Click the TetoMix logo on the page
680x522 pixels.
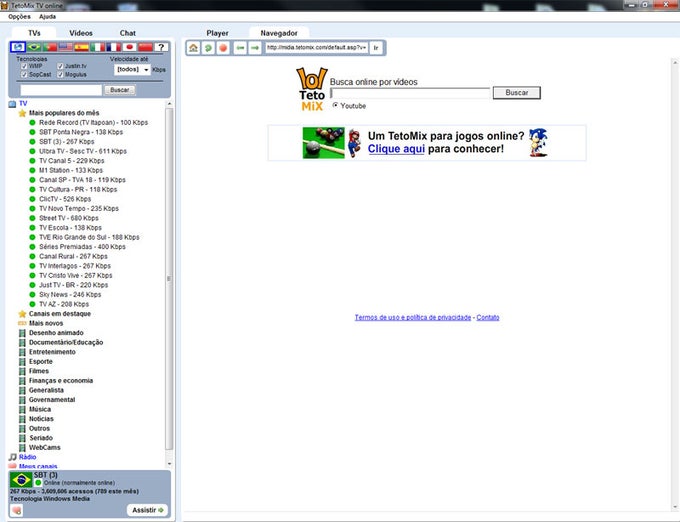[x=312, y=89]
